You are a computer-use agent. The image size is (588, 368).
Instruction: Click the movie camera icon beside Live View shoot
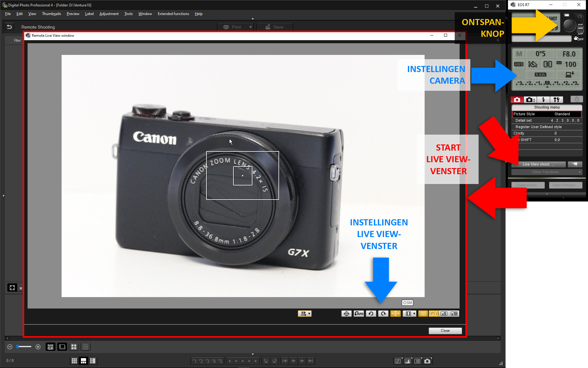pyautogui.click(x=575, y=164)
